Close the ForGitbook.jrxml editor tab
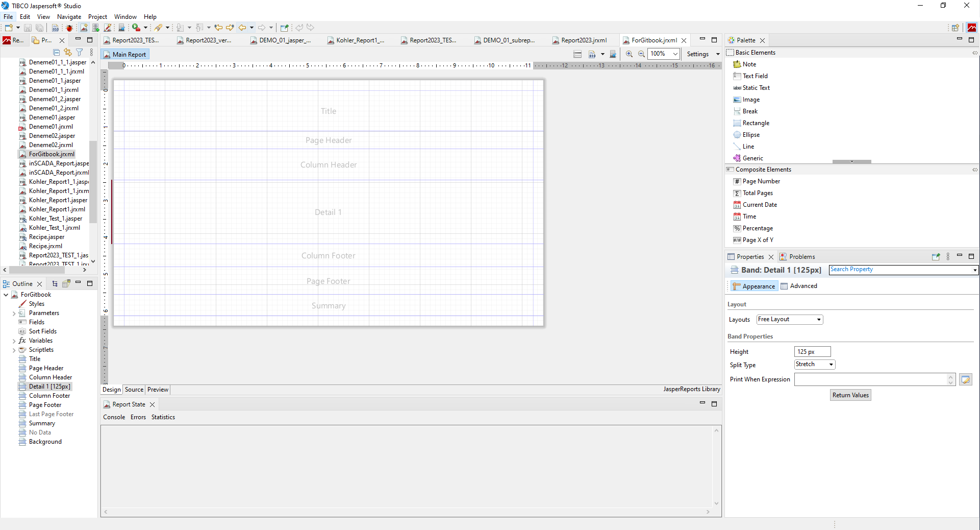Screen dimensions: 980x530 684,40
